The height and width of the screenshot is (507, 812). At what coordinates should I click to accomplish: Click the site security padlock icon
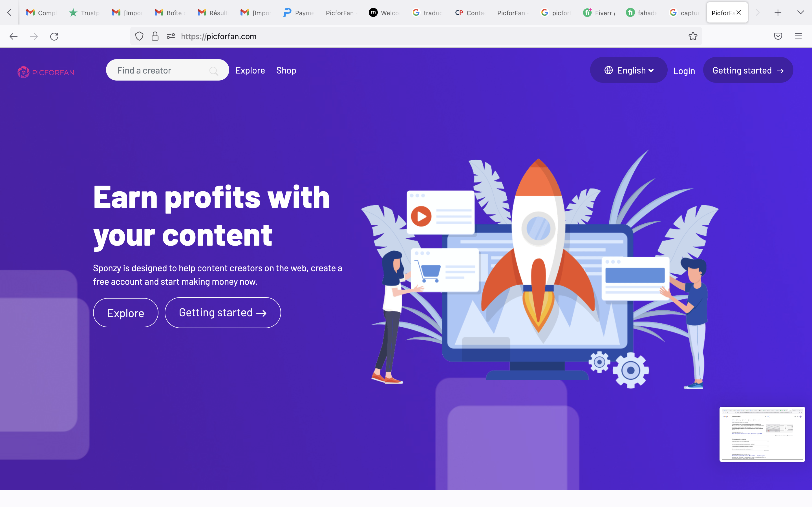(155, 36)
